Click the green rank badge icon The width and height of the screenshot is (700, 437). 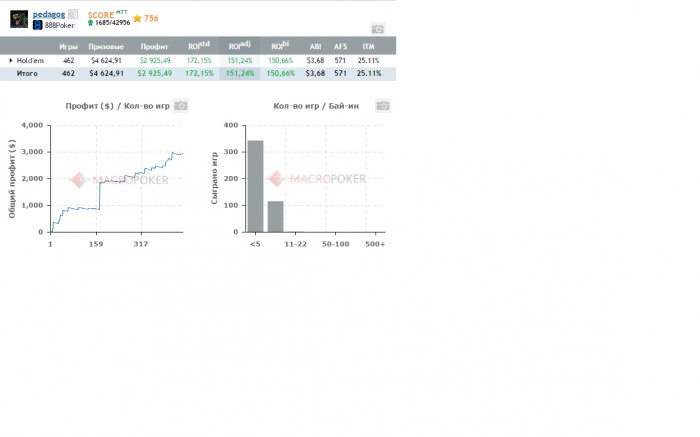tap(91, 23)
